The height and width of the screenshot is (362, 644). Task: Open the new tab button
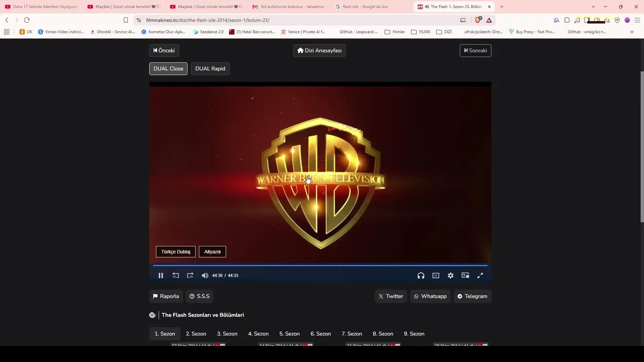(502, 7)
